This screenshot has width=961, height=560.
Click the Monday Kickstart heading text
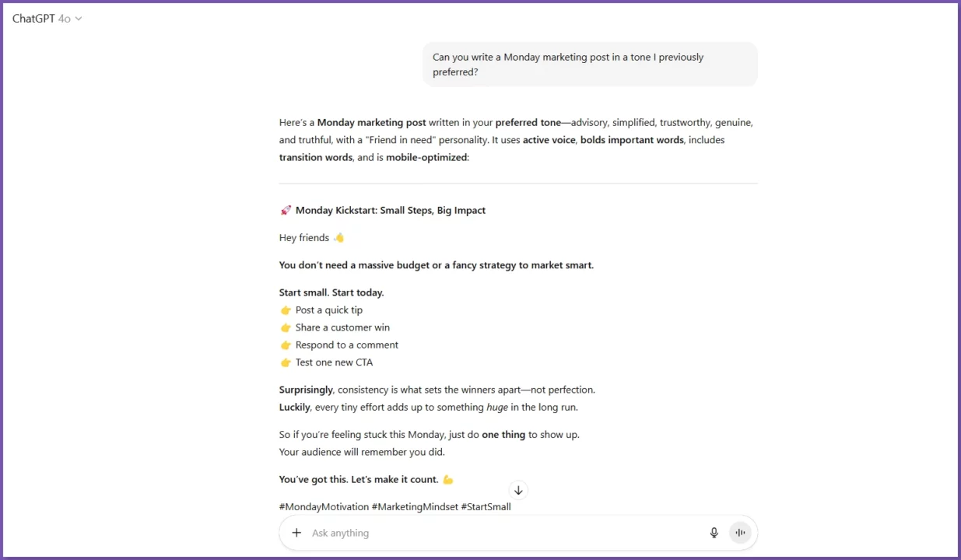coord(389,210)
